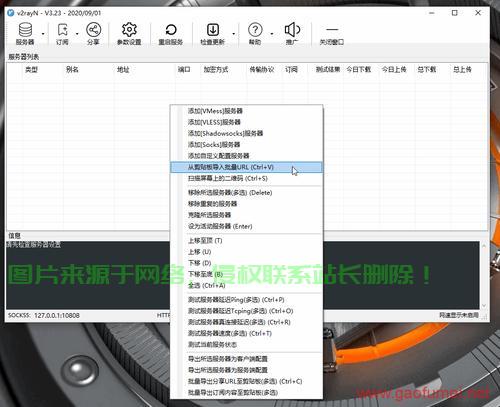This screenshot has width=500, height=407.
Task: Choose 测试服务器真连接延迟(多选) (Ctrl+R)
Action: (x=246, y=322)
